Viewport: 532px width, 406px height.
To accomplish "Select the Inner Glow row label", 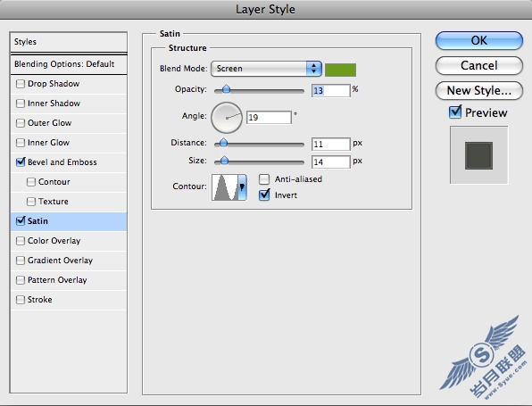I will click(48, 143).
